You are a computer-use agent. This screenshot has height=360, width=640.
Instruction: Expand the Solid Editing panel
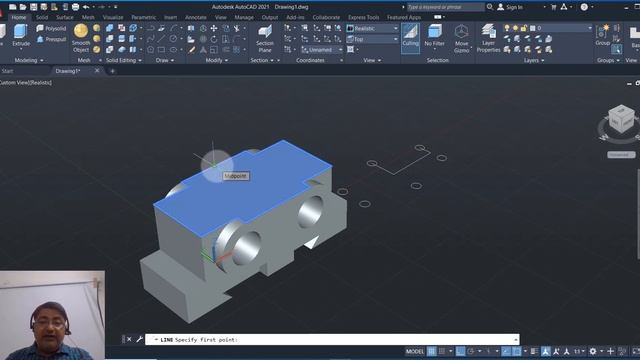(124, 60)
